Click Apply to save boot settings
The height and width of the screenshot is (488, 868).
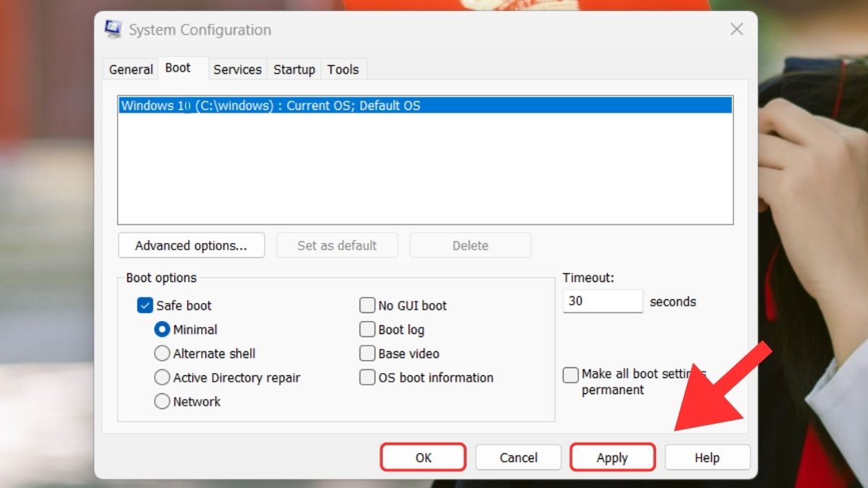613,457
